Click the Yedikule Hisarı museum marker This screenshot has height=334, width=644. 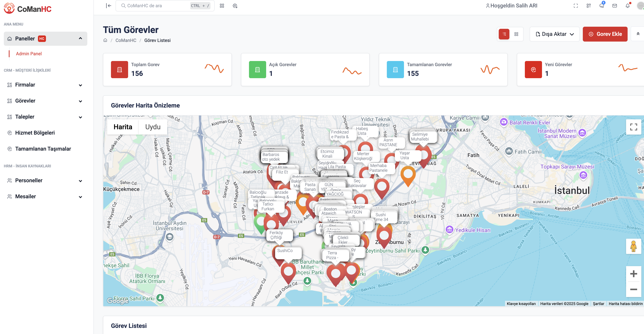(x=450, y=229)
